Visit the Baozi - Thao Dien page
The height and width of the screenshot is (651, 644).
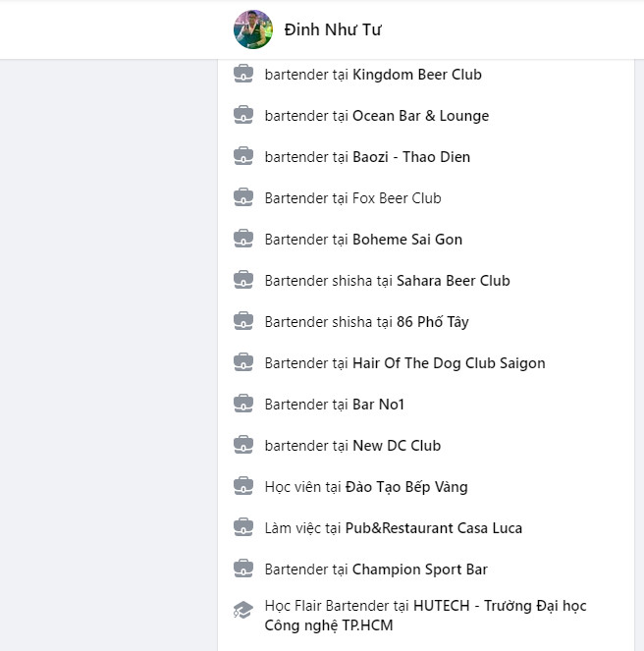coord(410,157)
